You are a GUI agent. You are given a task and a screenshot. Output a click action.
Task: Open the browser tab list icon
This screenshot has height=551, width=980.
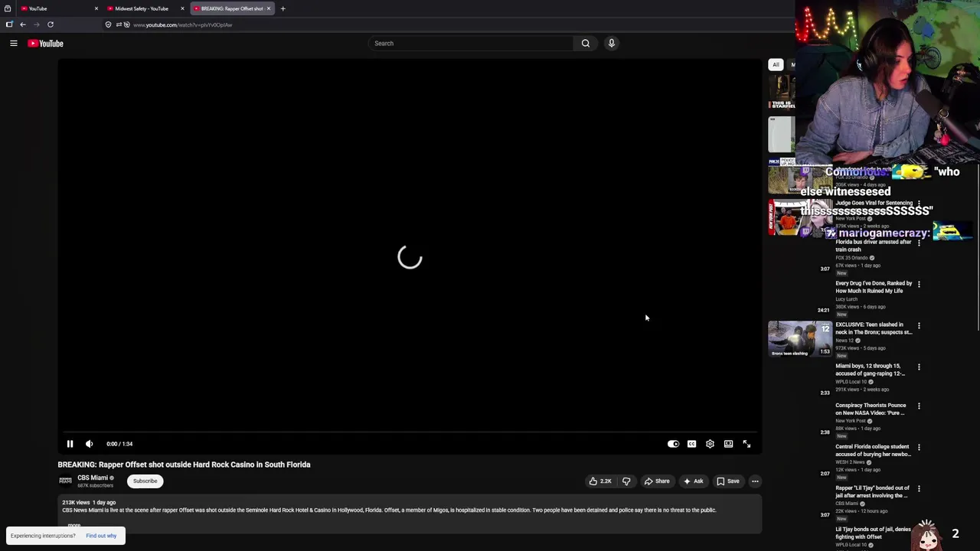click(x=8, y=8)
